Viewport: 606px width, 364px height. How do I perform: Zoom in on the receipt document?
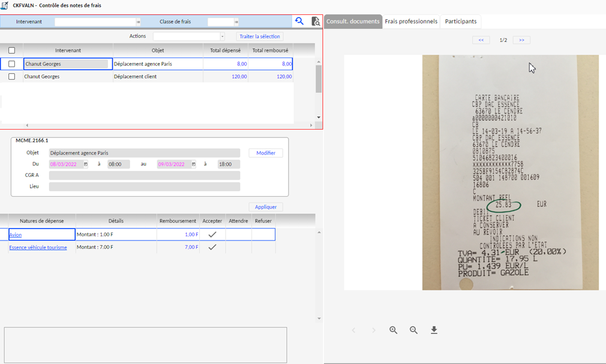click(x=394, y=330)
